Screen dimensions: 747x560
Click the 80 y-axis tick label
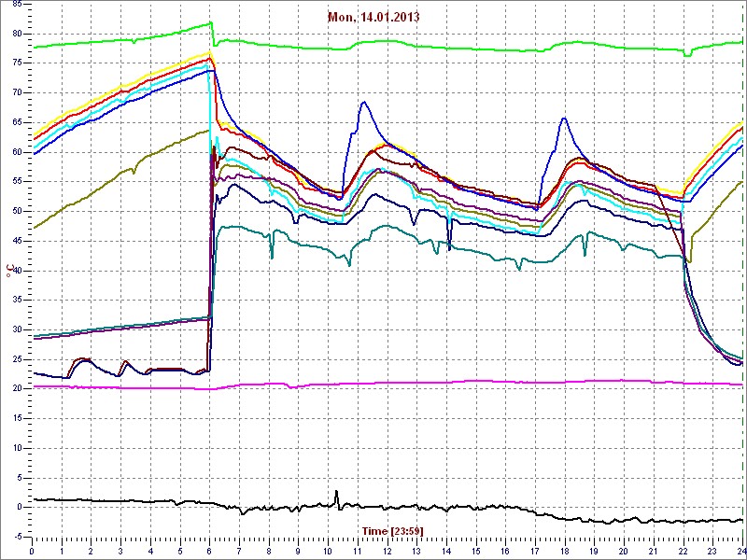pos(16,34)
